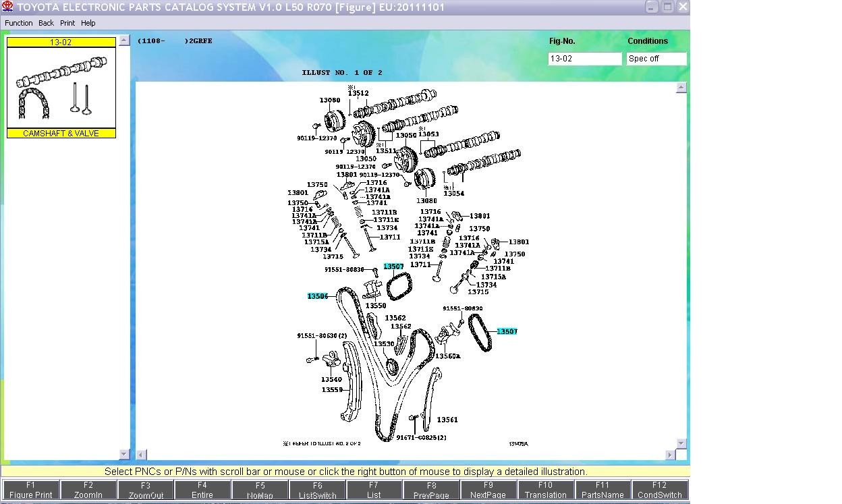Click the F10 Translation button

click(545, 490)
